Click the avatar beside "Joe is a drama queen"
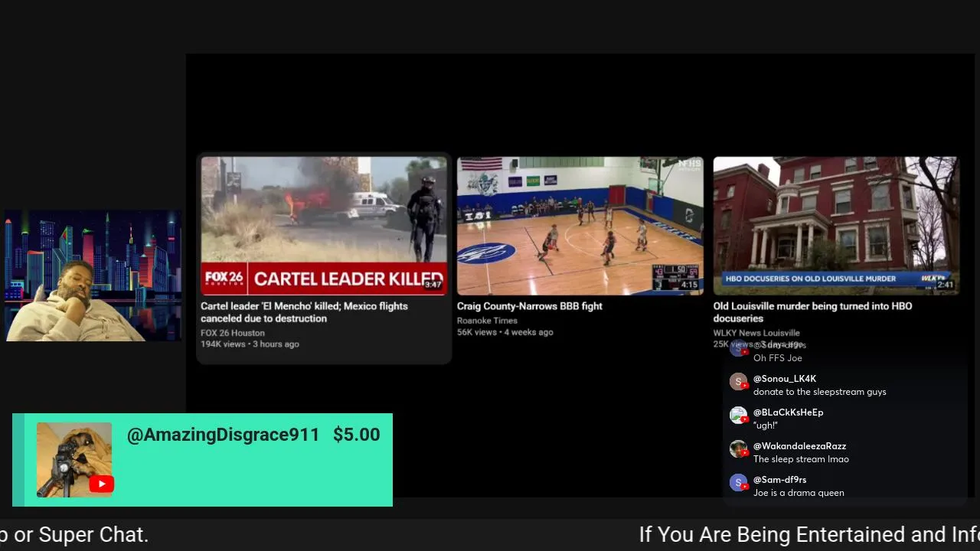 tap(738, 482)
